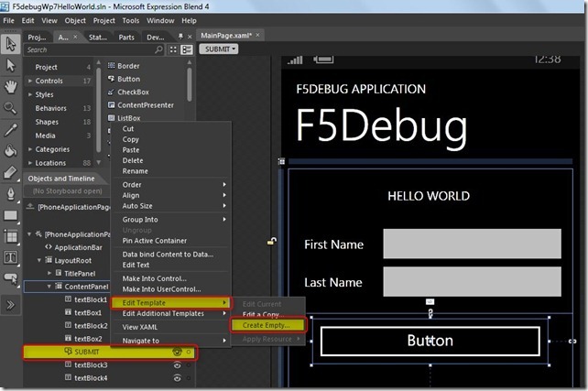Click Create Empty... in the submenu
588x391 pixels.
[x=267, y=324]
